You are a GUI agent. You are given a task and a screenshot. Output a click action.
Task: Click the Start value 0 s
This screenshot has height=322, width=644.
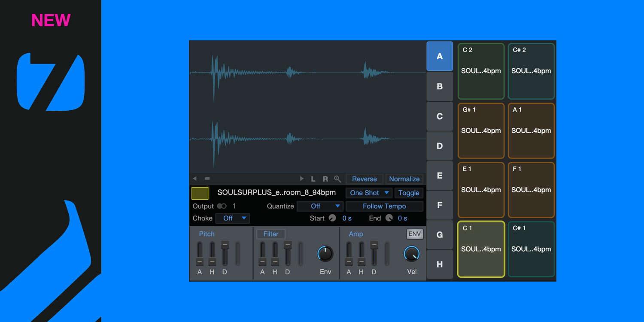click(x=347, y=218)
